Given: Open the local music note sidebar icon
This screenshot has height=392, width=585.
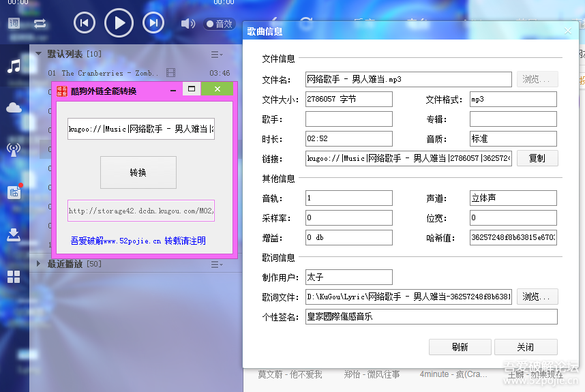Looking at the screenshot, I should [x=14, y=66].
